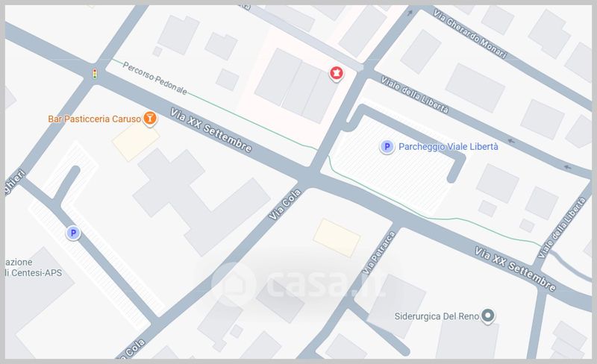Click the parking icon near Centesi-APS
This screenshot has height=364, width=597.
pyautogui.click(x=72, y=233)
